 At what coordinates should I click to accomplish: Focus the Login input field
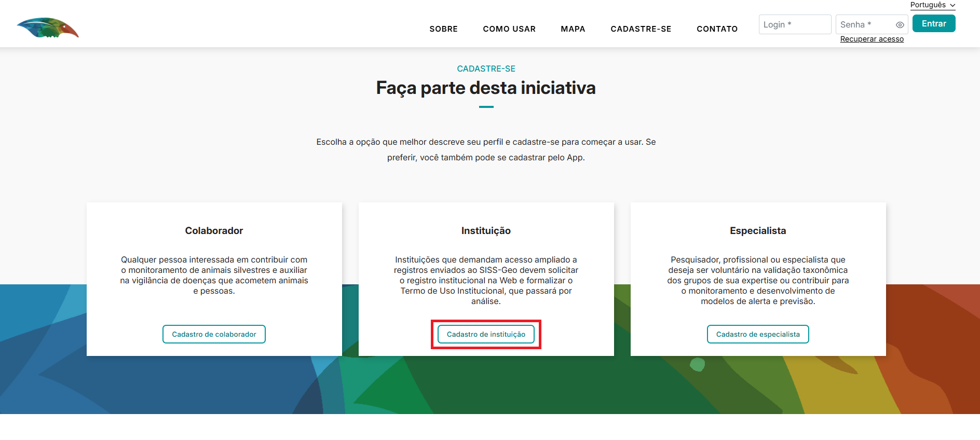coord(794,25)
